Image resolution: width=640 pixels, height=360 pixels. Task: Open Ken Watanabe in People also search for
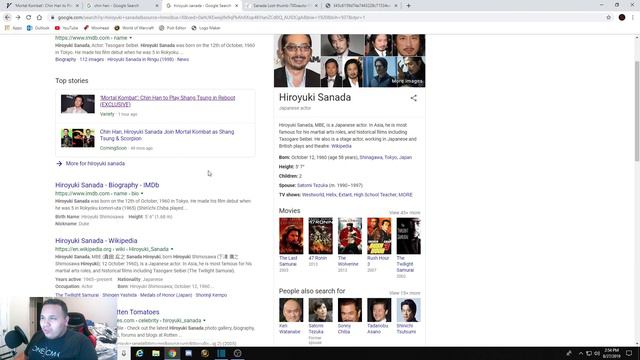[291, 310]
